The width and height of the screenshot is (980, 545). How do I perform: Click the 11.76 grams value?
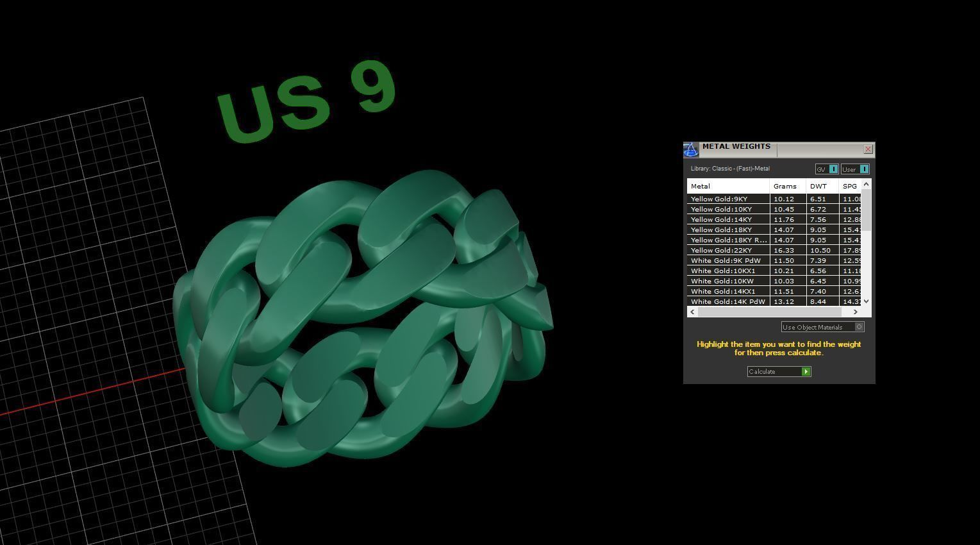tap(783, 219)
